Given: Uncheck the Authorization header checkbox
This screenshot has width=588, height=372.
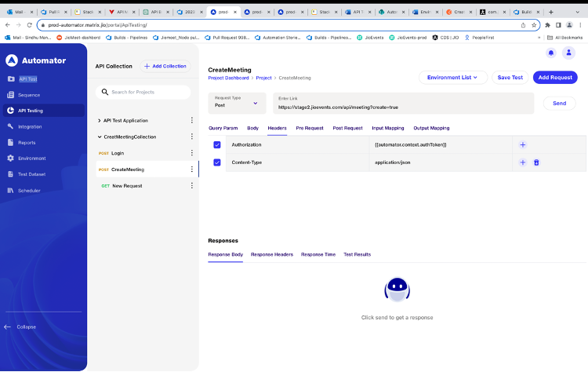Looking at the screenshot, I should tap(216, 144).
